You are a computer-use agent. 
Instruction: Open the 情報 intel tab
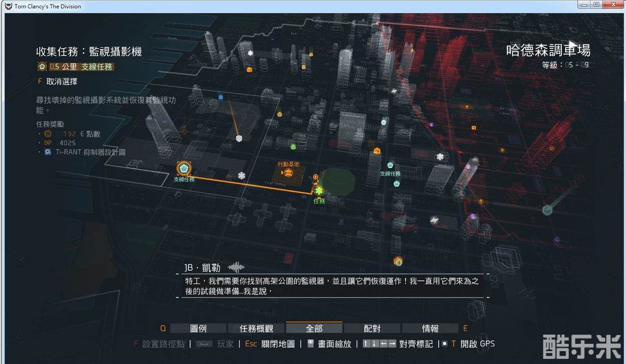pos(430,328)
